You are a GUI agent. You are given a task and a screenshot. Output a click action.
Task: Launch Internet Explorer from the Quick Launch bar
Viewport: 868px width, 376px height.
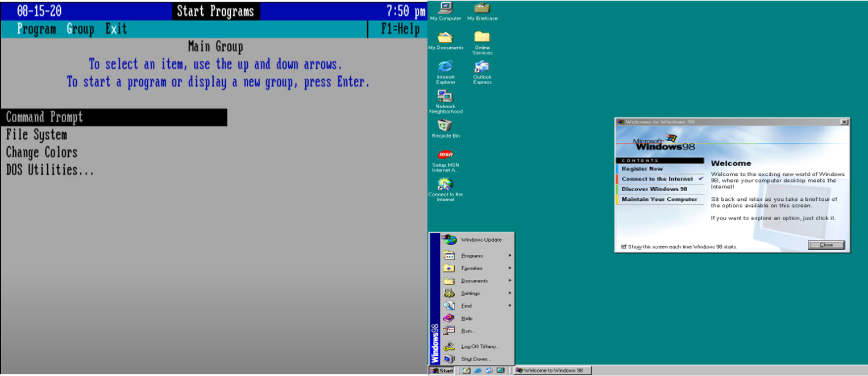pos(477,370)
